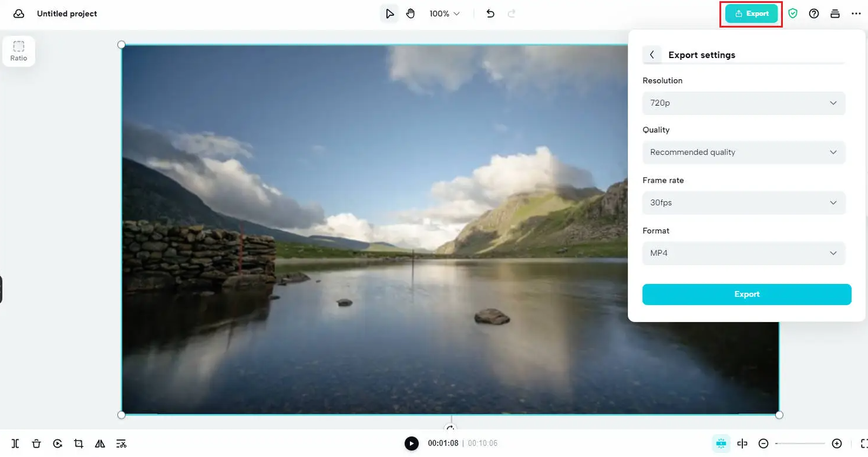868x457 pixels.
Task: Open the scene-cut detection tool
Action: [121, 444]
